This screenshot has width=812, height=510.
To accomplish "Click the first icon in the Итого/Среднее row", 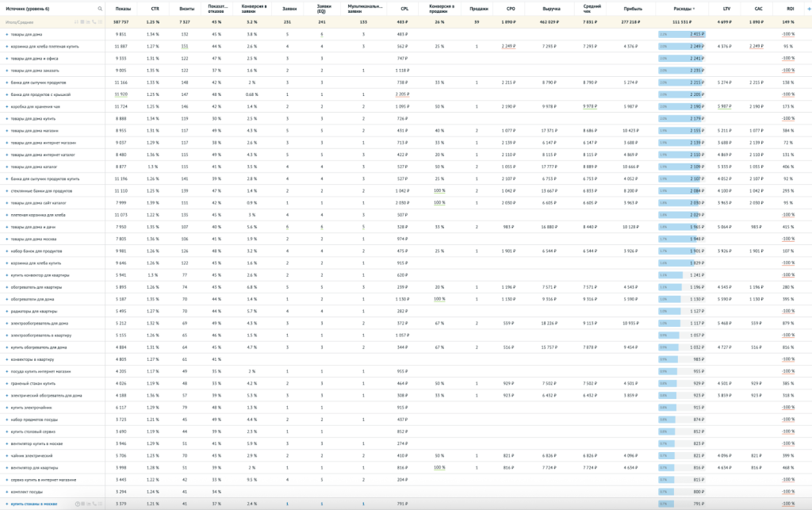I will click(x=78, y=22).
